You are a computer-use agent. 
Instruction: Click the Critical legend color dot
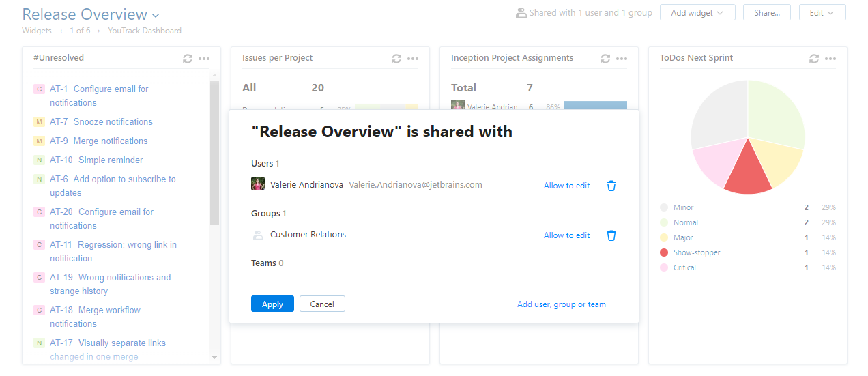tap(664, 267)
